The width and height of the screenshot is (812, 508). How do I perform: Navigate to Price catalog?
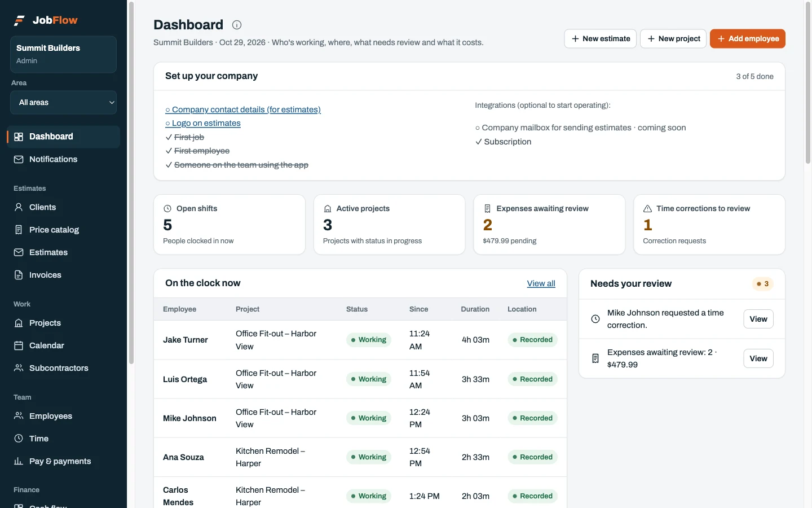(x=64, y=230)
